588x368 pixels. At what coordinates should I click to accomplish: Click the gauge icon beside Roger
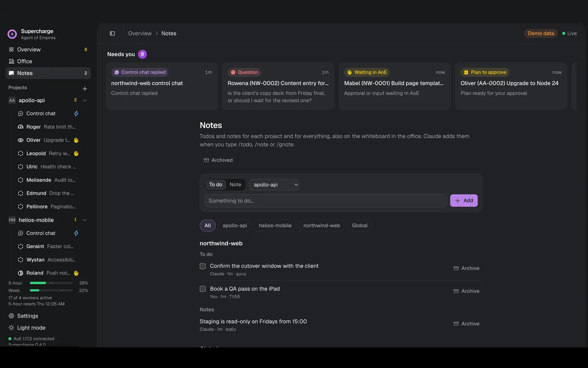click(21, 127)
